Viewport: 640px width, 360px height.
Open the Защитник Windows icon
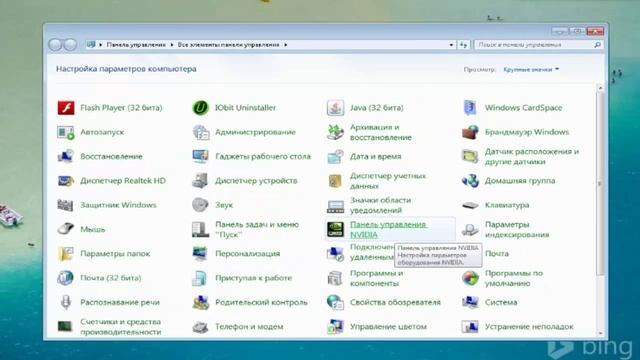click(x=66, y=205)
